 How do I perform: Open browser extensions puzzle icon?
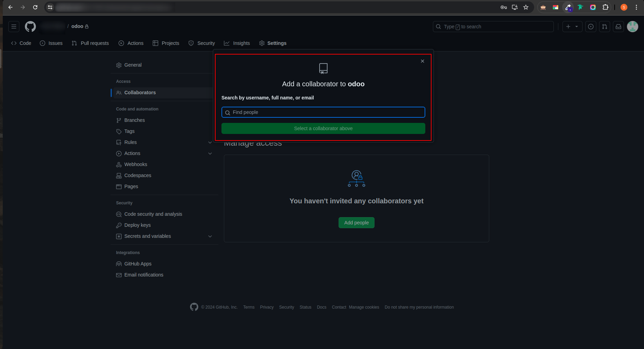point(605,7)
